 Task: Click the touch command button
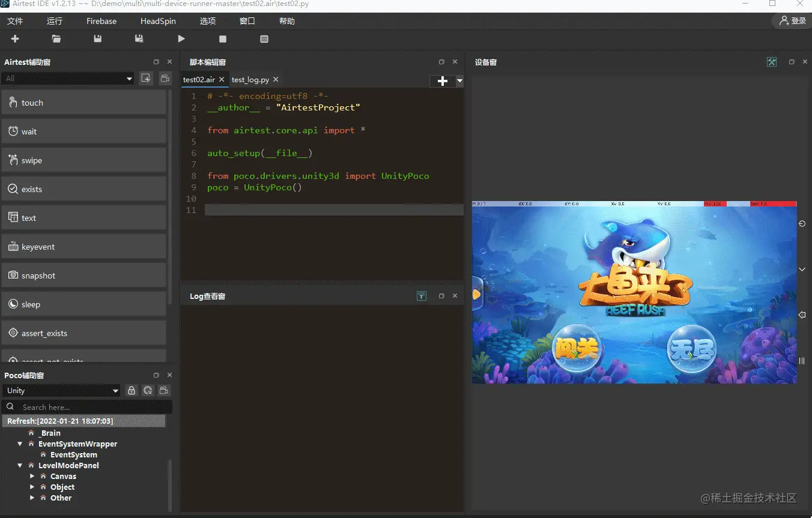(x=84, y=103)
